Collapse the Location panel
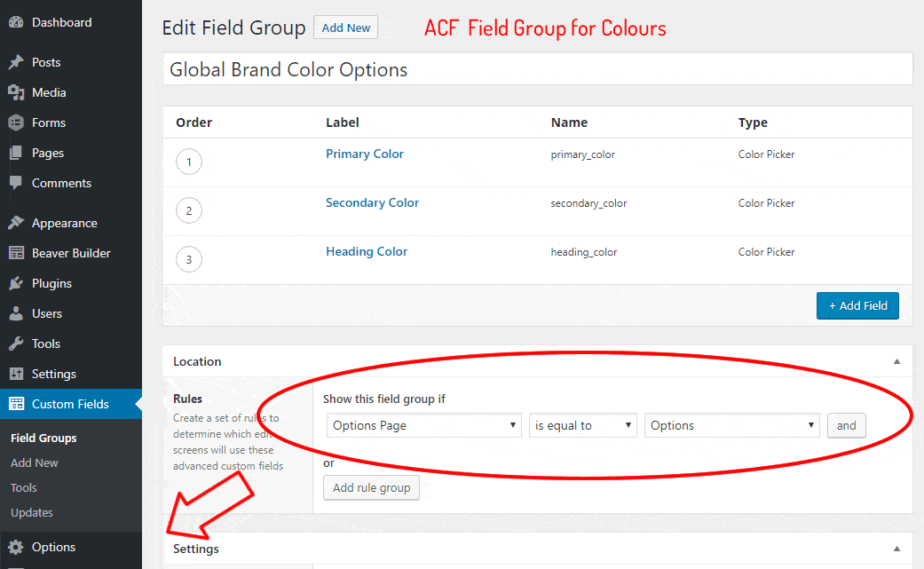This screenshot has height=569, width=924. tap(896, 361)
